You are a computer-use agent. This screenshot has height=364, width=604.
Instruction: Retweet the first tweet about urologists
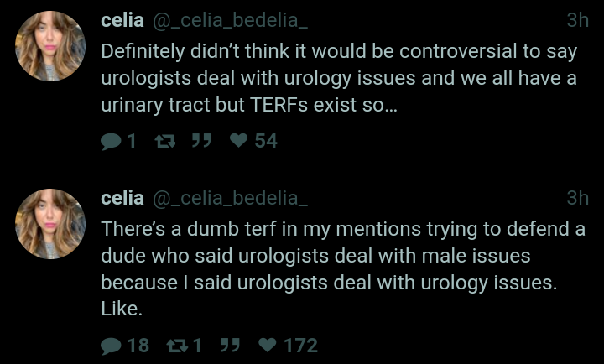(x=163, y=141)
